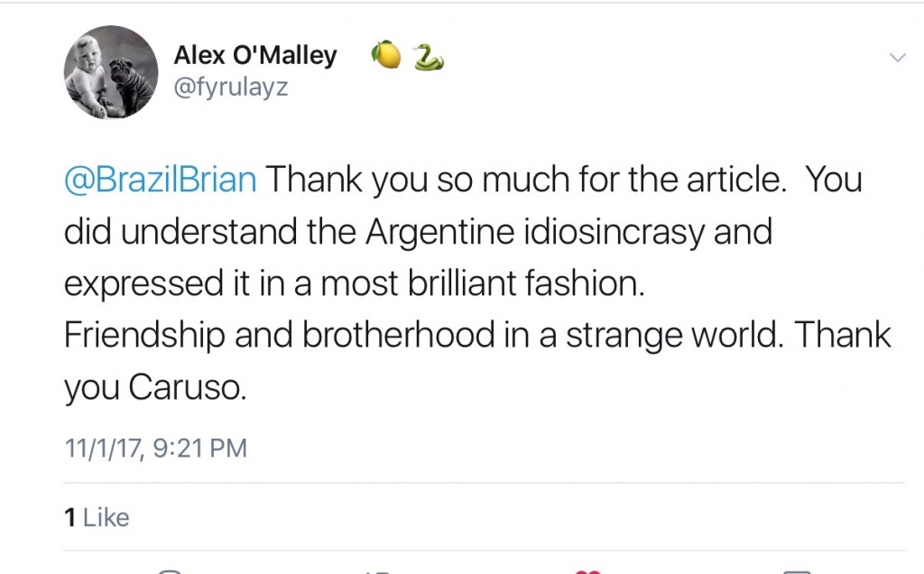This screenshot has height=574, width=924.
Task: Open the @BrazilBrian mention link
Action: pos(161,180)
